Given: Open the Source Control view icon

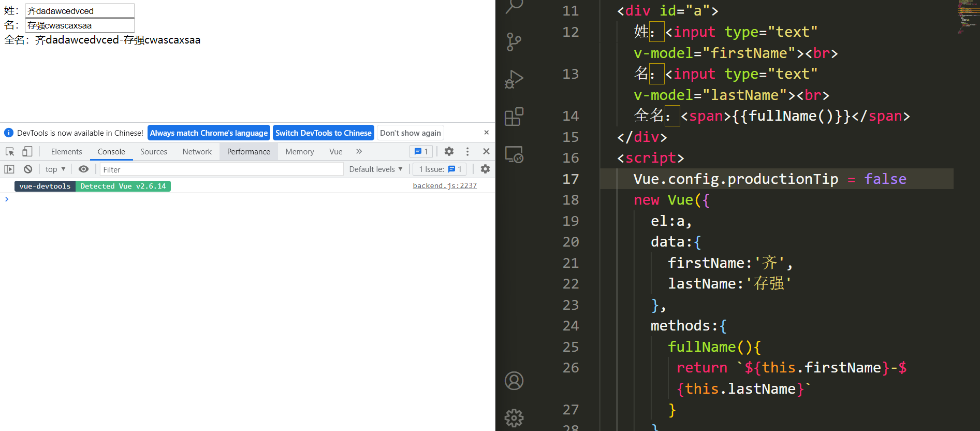Looking at the screenshot, I should coord(514,42).
